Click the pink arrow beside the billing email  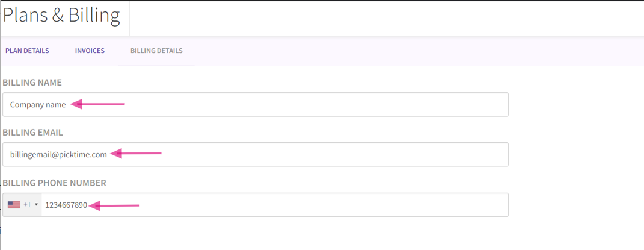136,154
